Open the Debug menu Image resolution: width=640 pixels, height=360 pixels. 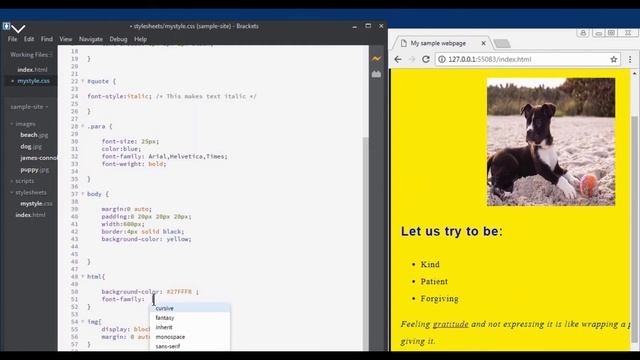118,39
